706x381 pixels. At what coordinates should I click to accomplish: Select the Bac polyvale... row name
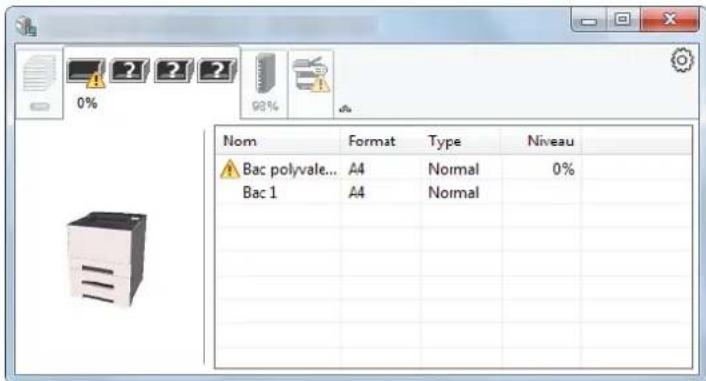[x=289, y=169]
